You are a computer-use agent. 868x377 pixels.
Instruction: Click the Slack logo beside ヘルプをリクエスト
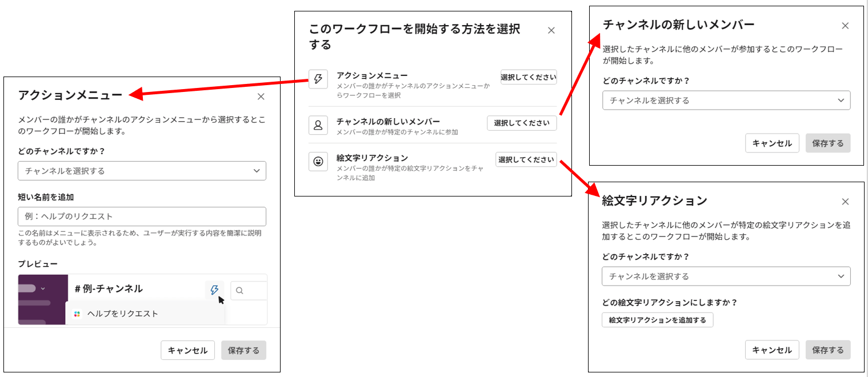77,314
